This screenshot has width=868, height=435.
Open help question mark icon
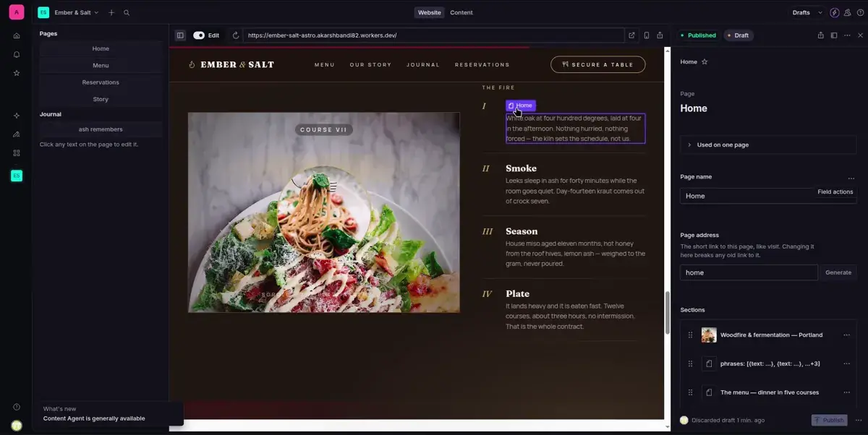pos(860,13)
